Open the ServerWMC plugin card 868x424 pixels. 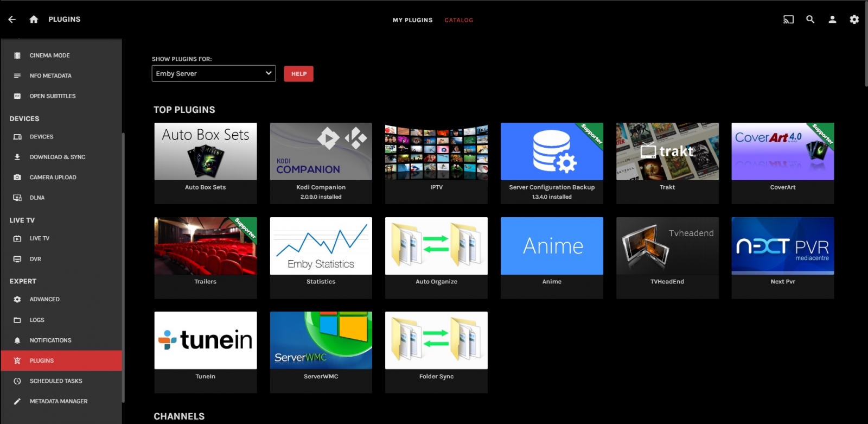click(x=321, y=352)
